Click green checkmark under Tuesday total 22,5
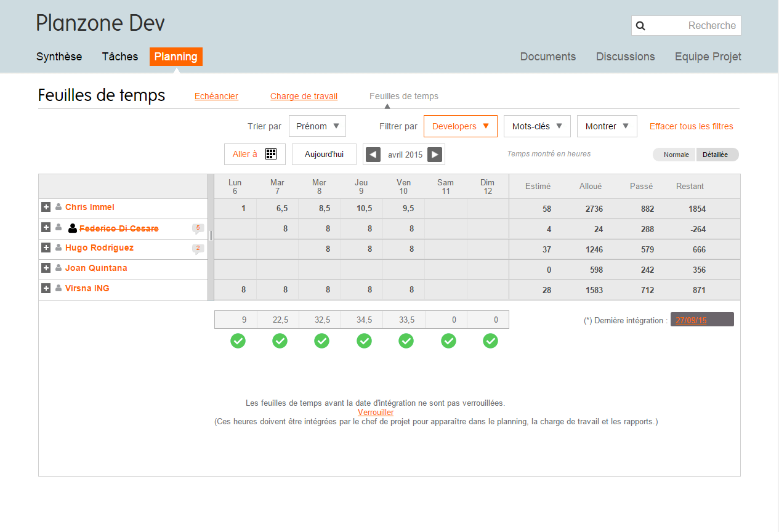 280,341
